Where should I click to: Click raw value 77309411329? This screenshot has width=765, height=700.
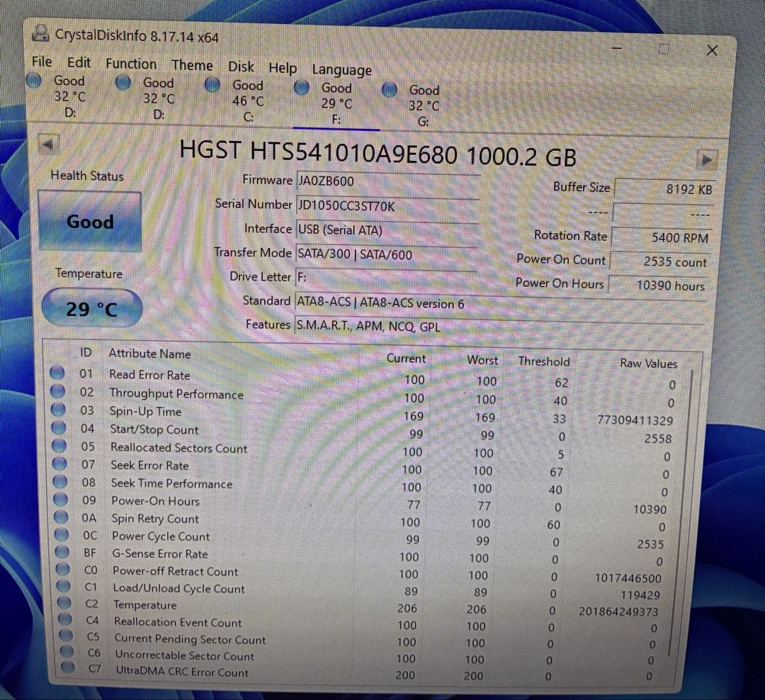635,420
